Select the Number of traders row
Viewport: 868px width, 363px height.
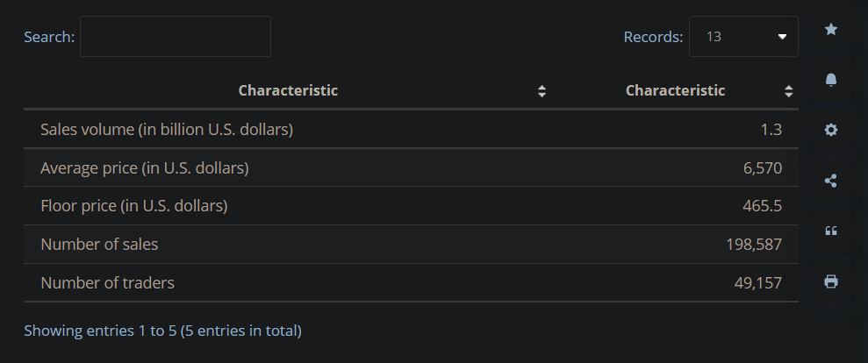coord(411,282)
